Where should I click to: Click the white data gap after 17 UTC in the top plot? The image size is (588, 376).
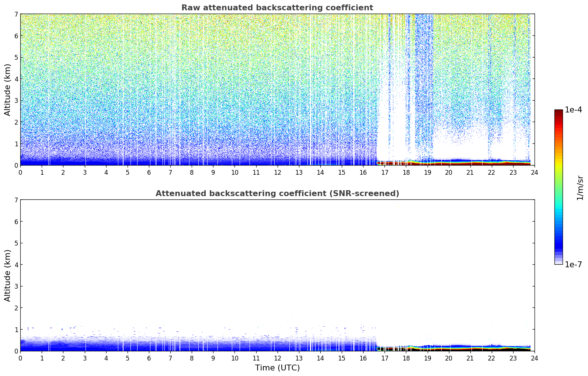(x=396, y=111)
